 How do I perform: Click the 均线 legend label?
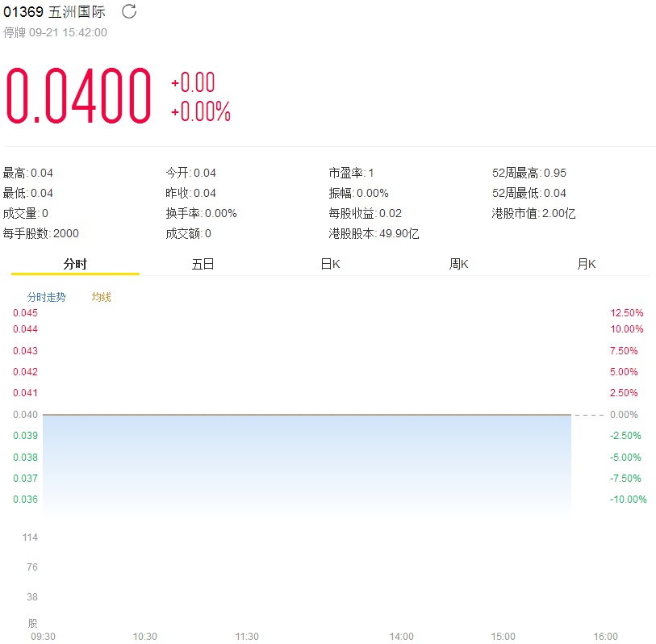coord(101,297)
